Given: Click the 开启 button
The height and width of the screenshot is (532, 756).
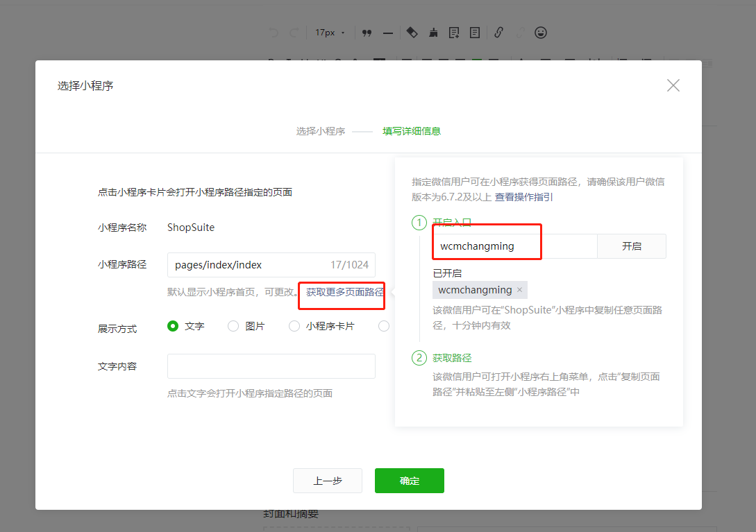Looking at the screenshot, I should 632,246.
